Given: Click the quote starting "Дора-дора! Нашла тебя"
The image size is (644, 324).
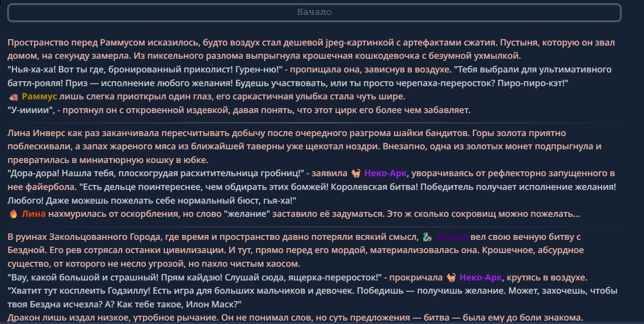Looking at the screenshot, I should [x=156, y=173].
